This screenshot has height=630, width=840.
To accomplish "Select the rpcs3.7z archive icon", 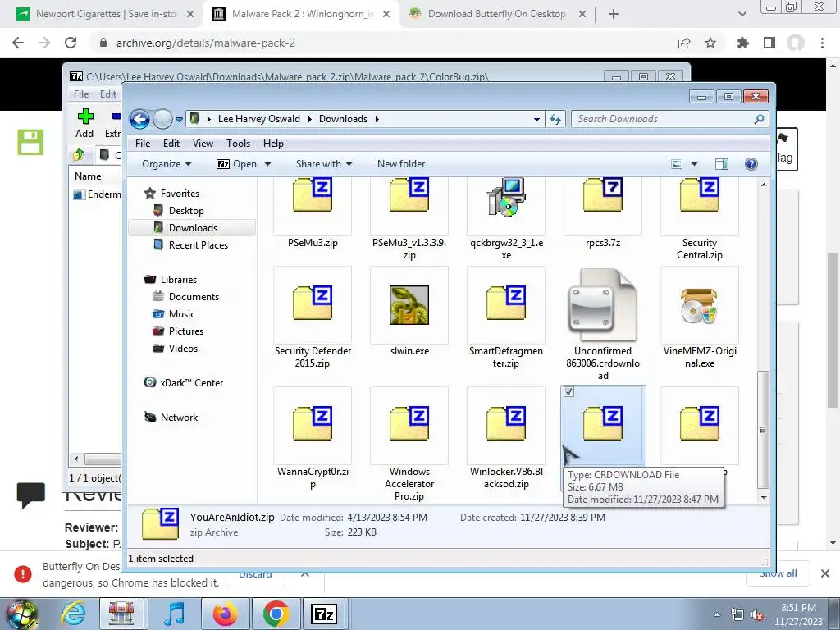I will click(603, 195).
